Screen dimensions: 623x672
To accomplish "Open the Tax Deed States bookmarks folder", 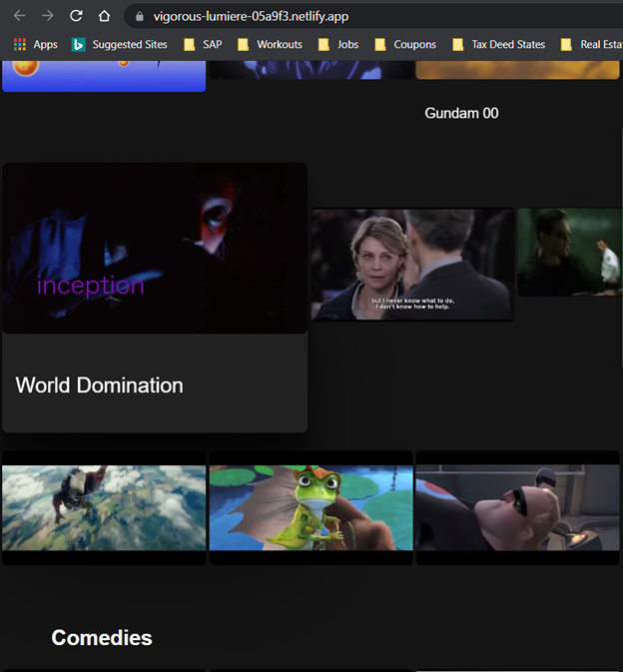I will pyautogui.click(x=499, y=45).
